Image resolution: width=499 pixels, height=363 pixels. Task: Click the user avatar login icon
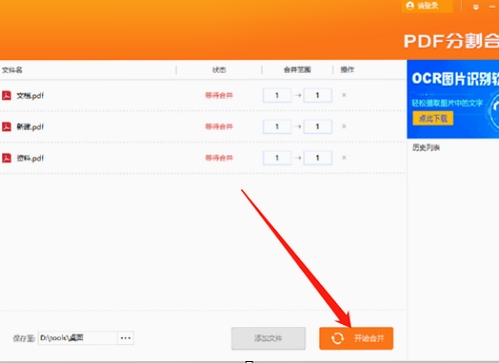[x=410, y=6]
